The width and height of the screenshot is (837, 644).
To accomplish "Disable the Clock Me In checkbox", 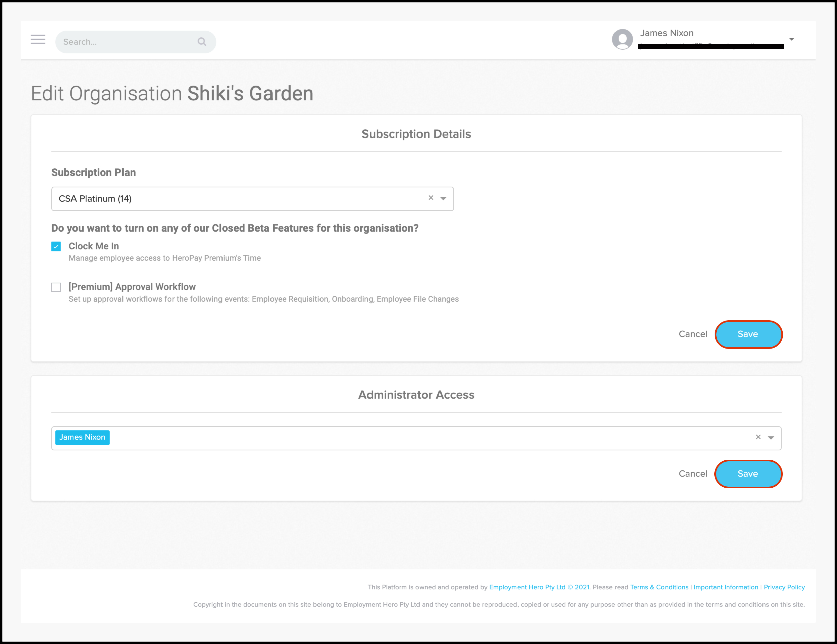I will pyautogui.click(x=56, y=246).
